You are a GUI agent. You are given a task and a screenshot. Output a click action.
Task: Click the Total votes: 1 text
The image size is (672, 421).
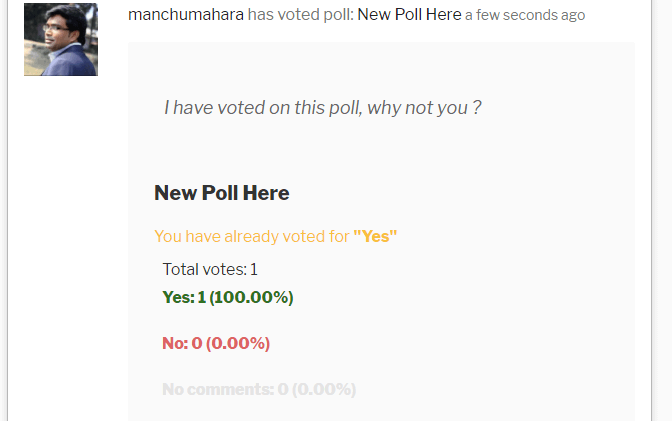point(210,269)
